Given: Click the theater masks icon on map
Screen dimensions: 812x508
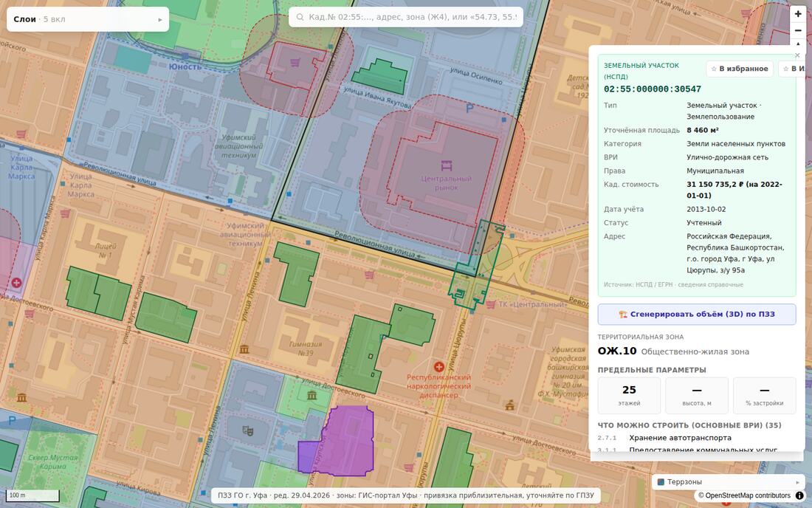Looking at the screenshot, I should pyautogui.click(x=248, y=430).
